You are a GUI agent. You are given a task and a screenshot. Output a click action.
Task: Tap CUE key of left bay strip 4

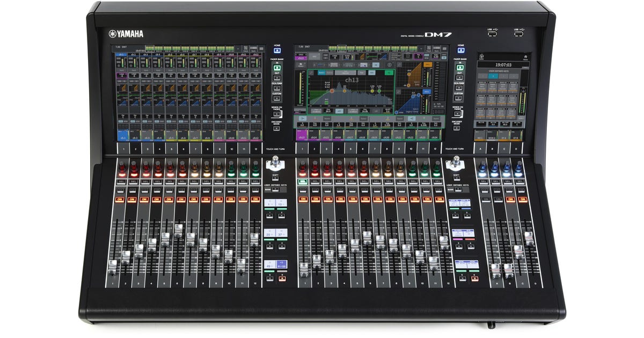pos(157,190)
